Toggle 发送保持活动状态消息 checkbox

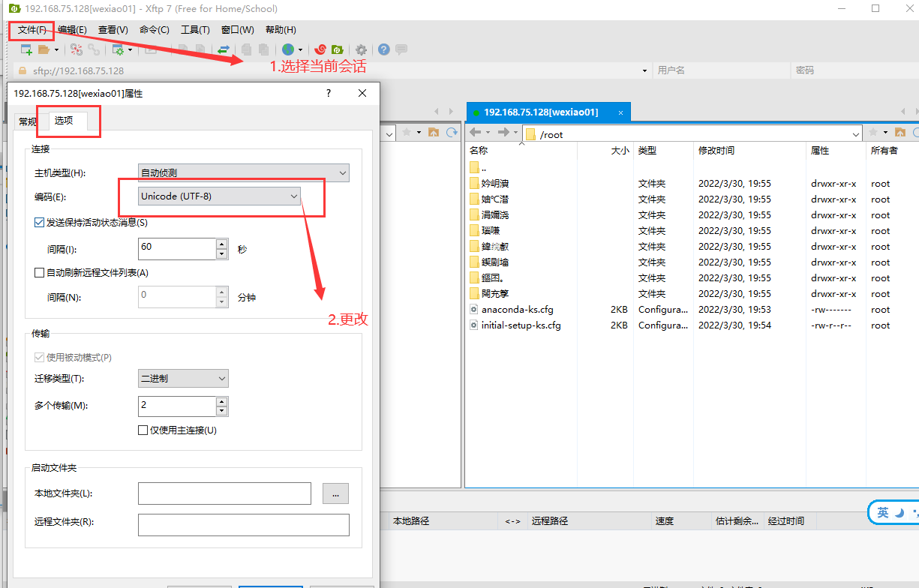tap(40, 222)
